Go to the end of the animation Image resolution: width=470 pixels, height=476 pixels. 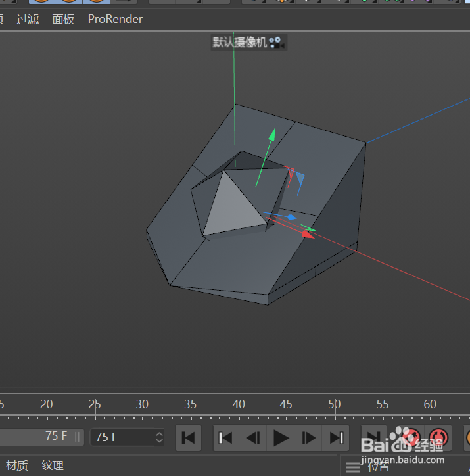pyautogui.click(x=373, y=438)
